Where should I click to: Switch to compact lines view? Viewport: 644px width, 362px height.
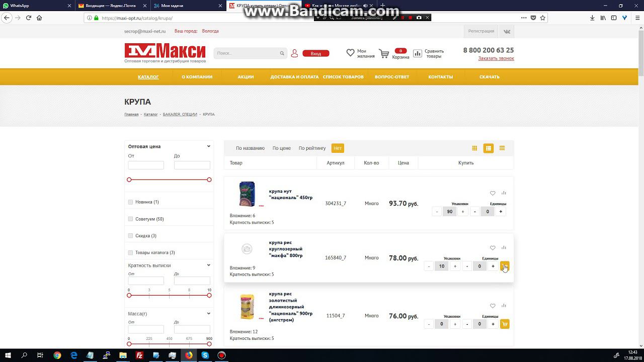(x=502, y=148)
